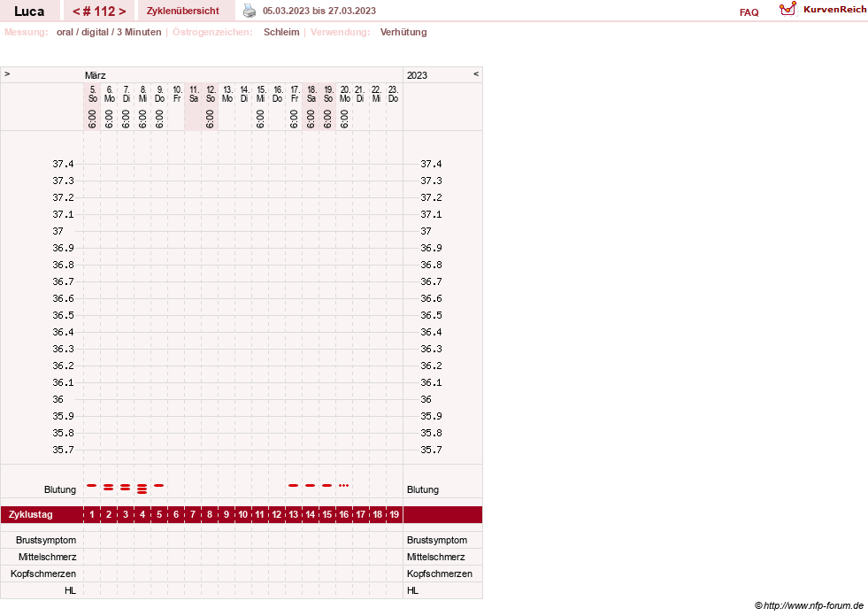This screenshot has height=616, width=868.
Task: Select the 11. Sa date column header
Action: [x=193, y=94]
